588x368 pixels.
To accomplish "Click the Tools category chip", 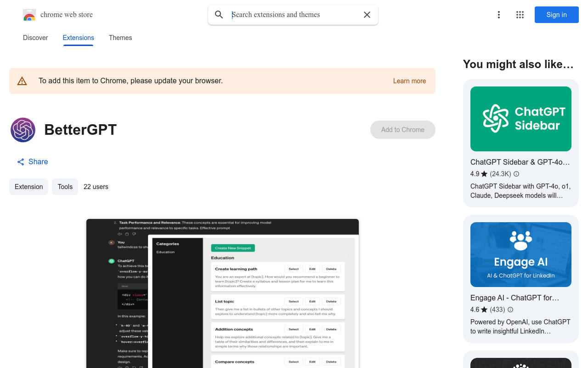I will (65, 187).
